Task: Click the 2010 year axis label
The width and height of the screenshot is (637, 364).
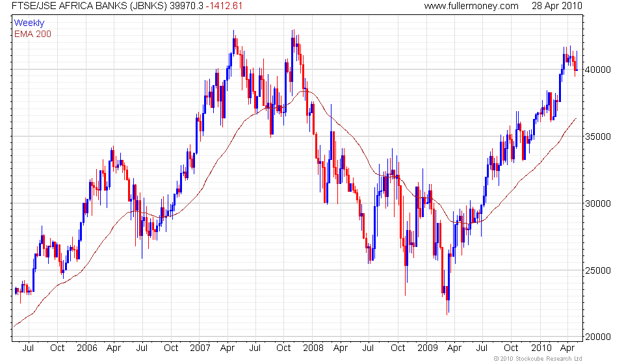Action: tap(541, 348)
